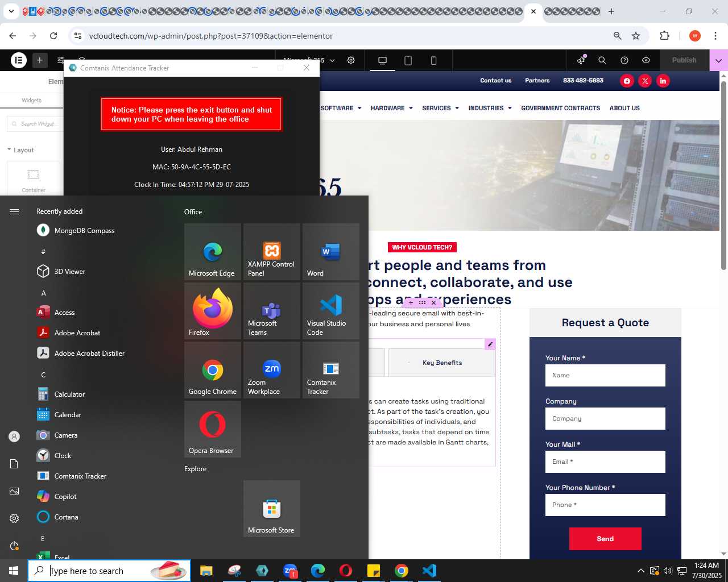Open Comtanix Tracker tile
728x582 pixels.
click(331, 370)
